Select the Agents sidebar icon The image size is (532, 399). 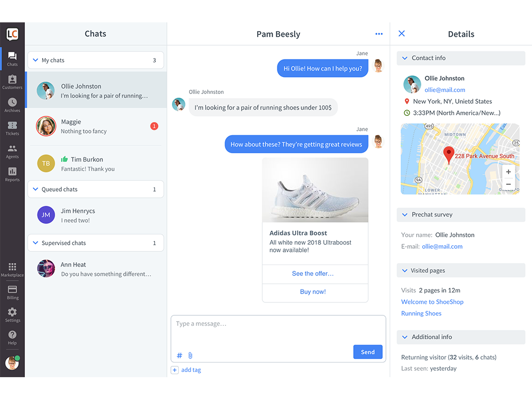click(x=12, y=151)
